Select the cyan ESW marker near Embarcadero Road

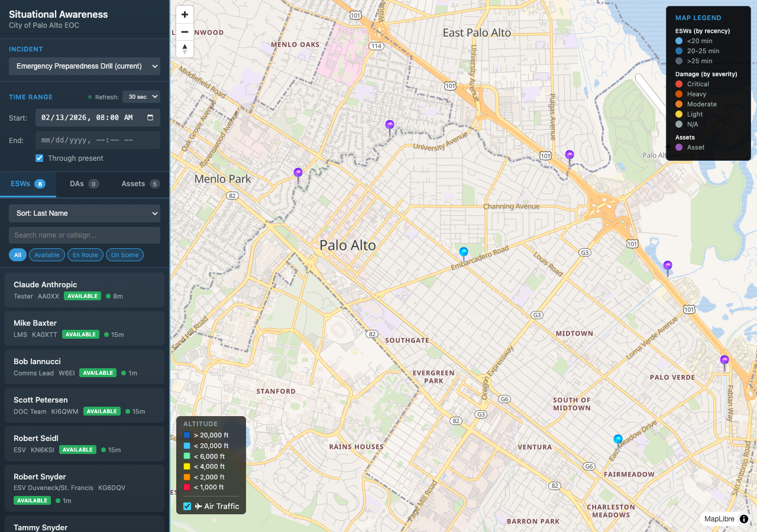pos(463,251)
